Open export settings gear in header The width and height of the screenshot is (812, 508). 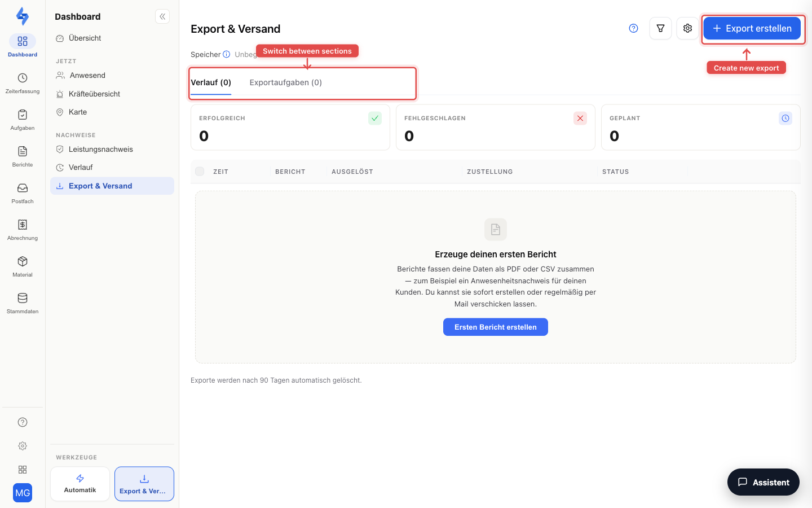click(x=687, y=28)
